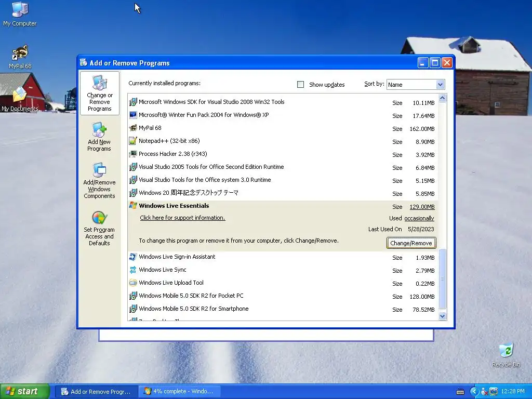Open the Change or Remove Programs icon
532x399 pixels.
pyautogui.click(x=99, y=83)
